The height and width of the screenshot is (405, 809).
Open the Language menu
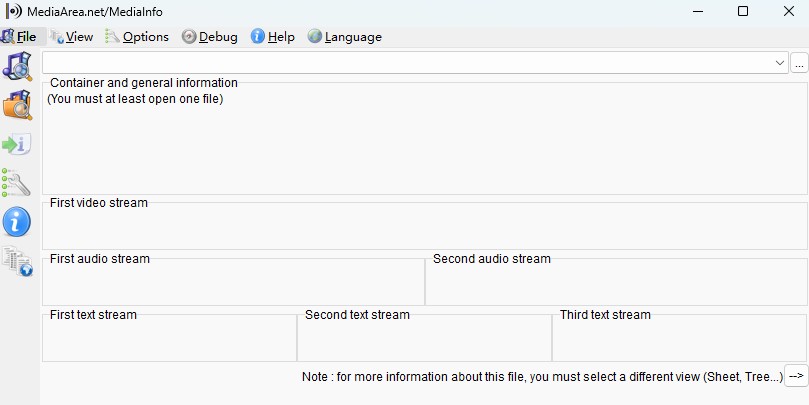345,37
